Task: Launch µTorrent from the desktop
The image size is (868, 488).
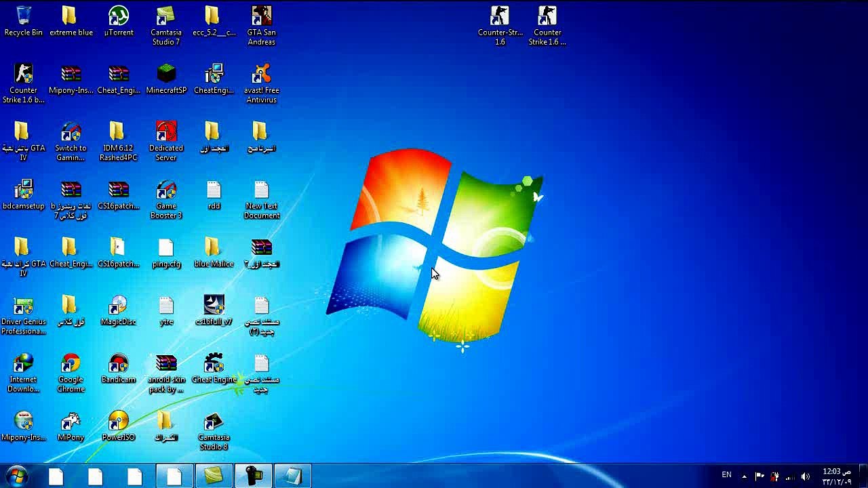Action: click(x=119, y=21)
